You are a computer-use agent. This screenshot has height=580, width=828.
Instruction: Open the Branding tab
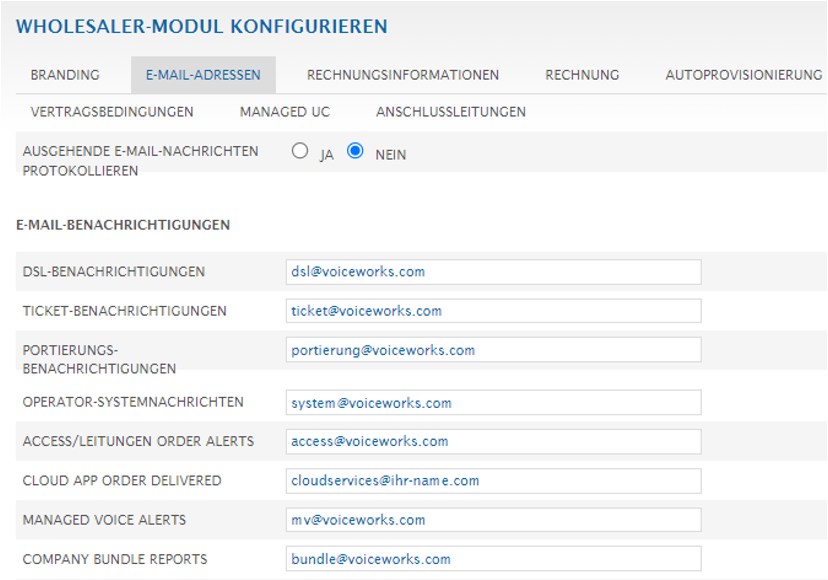pyautogui.click(x=65, y=75)
